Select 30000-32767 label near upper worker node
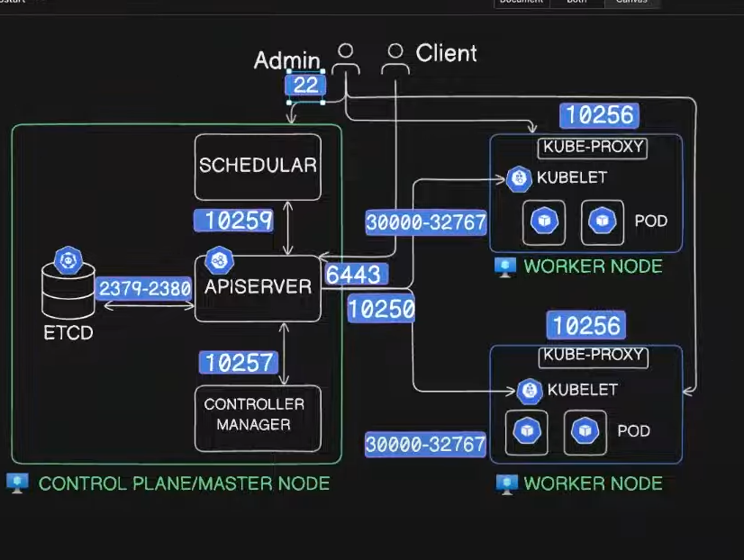Viewport: 744px width, 560px height. (x=426, y=222)
